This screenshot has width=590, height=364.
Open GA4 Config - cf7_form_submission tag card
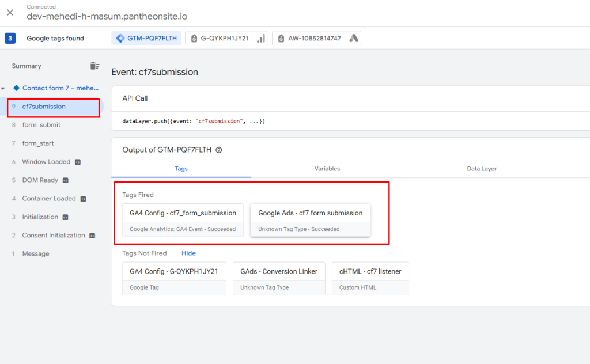click(183, 221)
